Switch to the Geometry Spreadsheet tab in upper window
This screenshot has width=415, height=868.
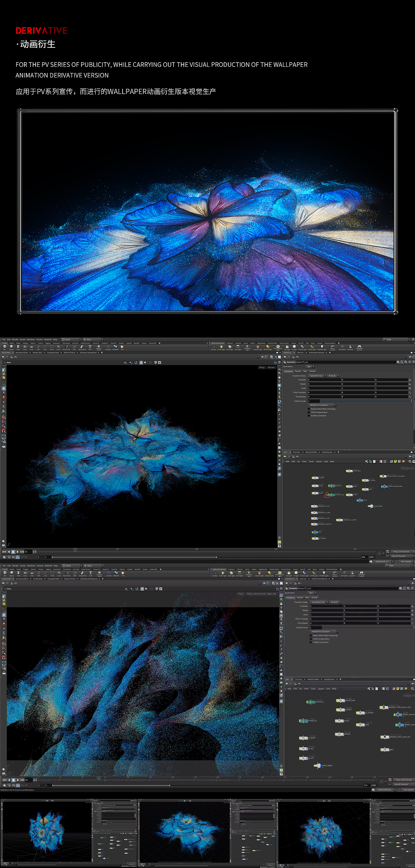pos(88,353)
